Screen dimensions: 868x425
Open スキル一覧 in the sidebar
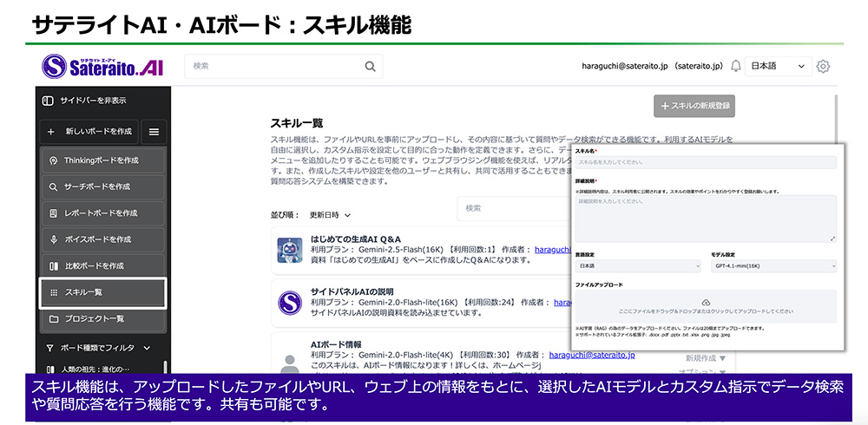pyautogui.click(x=102, y=293)
